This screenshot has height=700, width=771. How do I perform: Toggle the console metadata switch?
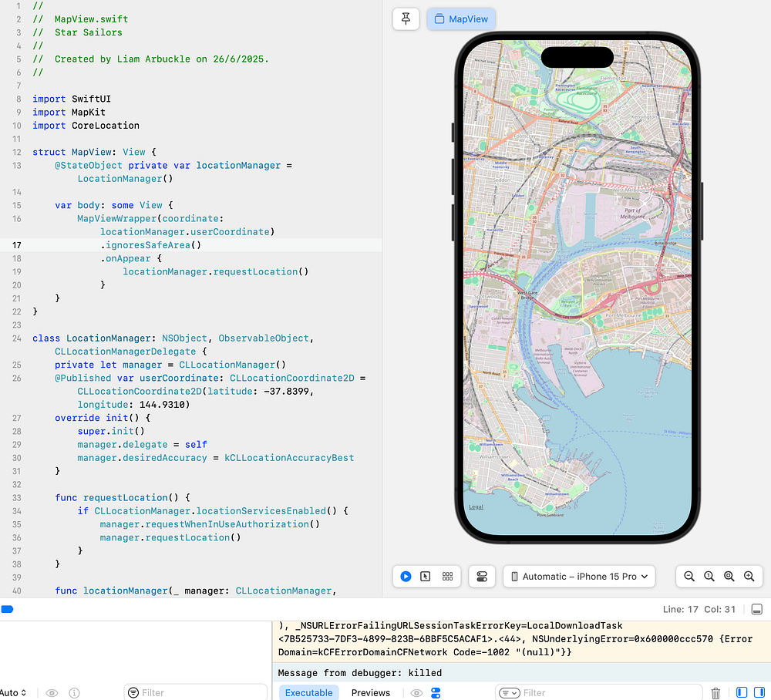coord(436,692)
